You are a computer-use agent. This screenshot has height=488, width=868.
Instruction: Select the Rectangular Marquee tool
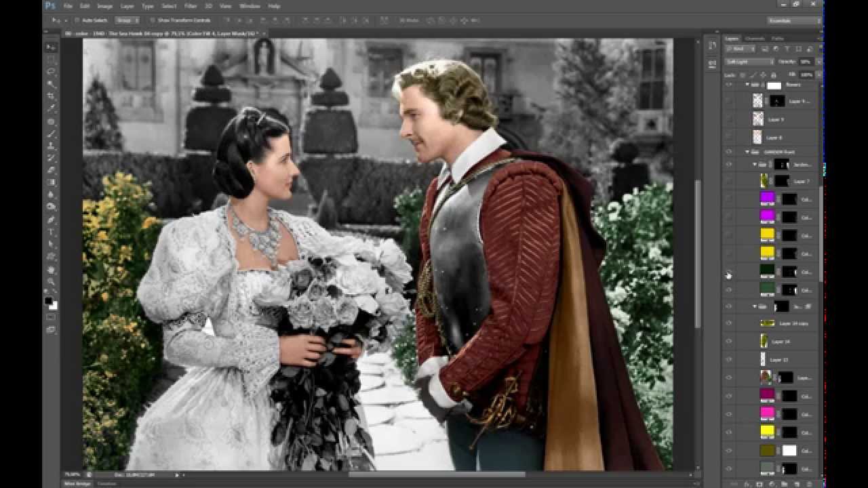[x=51, y=60]
